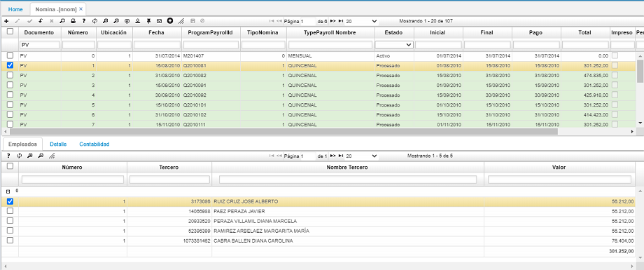This screenshot has height=270, width=644.
Task: Open page size dropdown in upper grid
Action: point(361,21)
